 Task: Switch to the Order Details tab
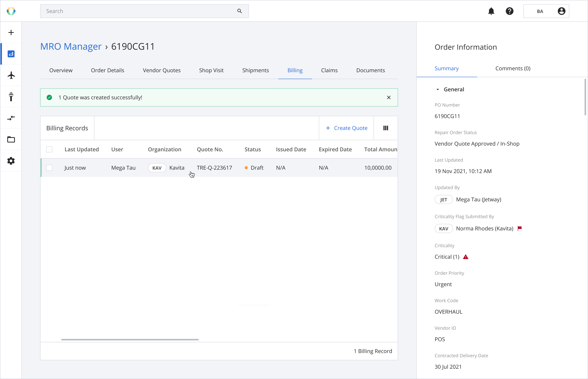pyautogui.click(x=108, y=70)
